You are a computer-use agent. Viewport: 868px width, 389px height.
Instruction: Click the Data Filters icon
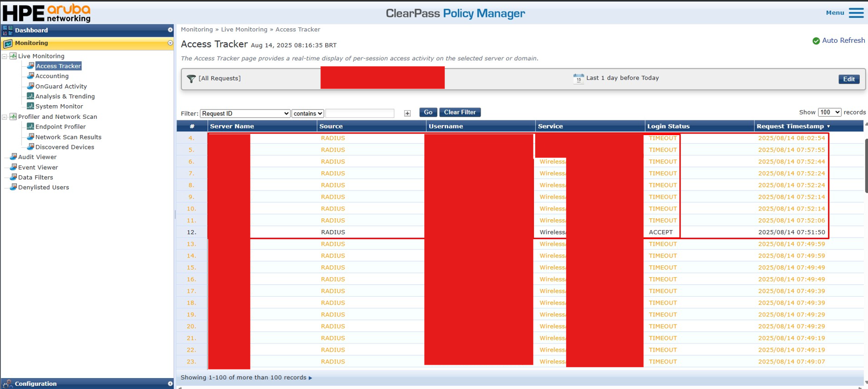pyautogui.click(x=13, y=177)
